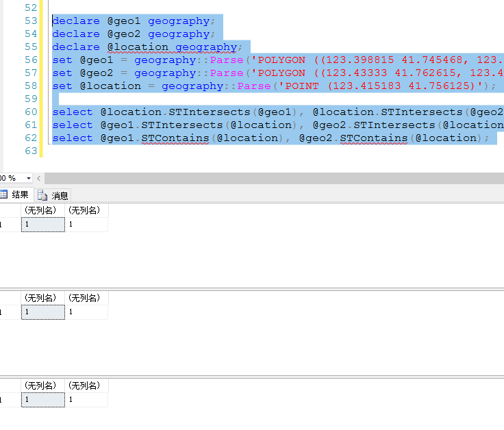Click second (无列名) header in first grid

[x=86, y=210]
